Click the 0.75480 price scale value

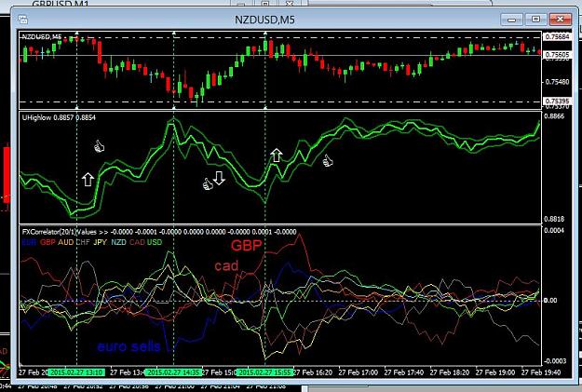pos(557,82)
